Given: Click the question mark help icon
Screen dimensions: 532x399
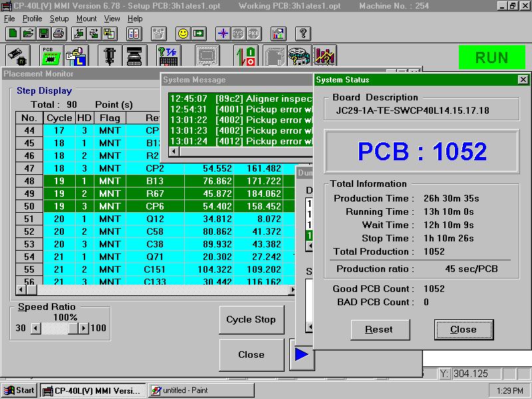Looking at the screenshot, I should 303,34.
